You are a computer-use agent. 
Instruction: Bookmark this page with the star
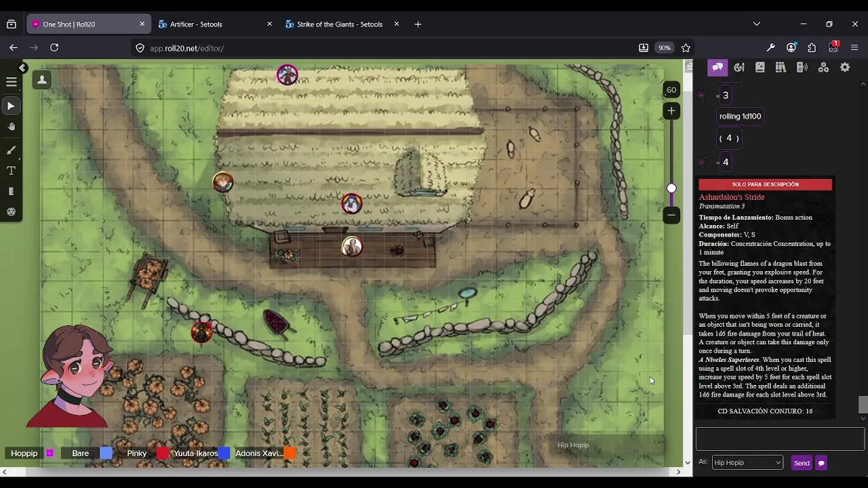click(686, 48)
